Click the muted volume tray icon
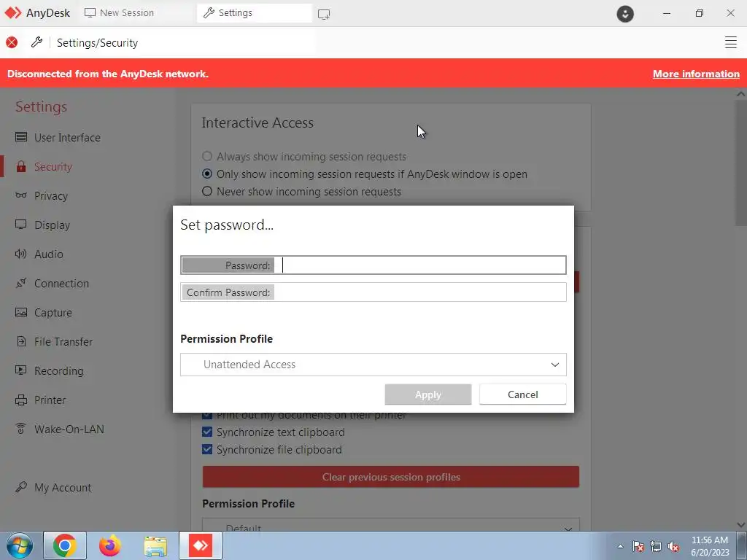 click(673, 547)
